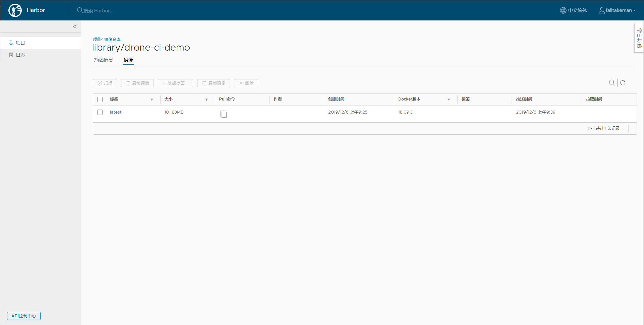Image resolution: width=644 pixels, height=325 pixels.
Task: Open 日志 in the left sidebar
Action: pos(41,55)
